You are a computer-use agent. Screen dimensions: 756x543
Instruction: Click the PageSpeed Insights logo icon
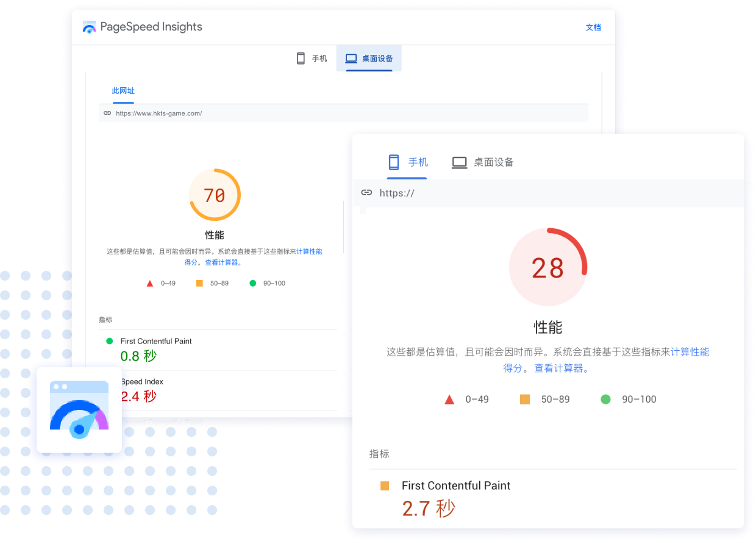(x=89, y=27)
